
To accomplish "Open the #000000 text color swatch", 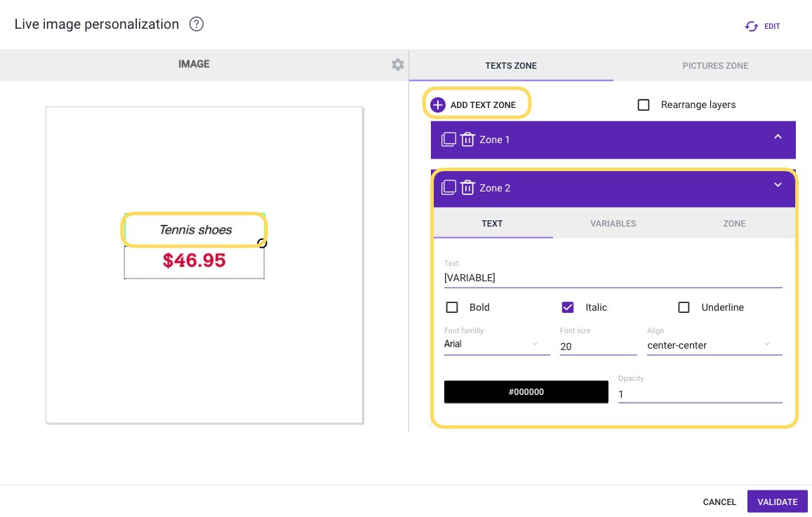I will pyautogui.click(x=526, y=392).
